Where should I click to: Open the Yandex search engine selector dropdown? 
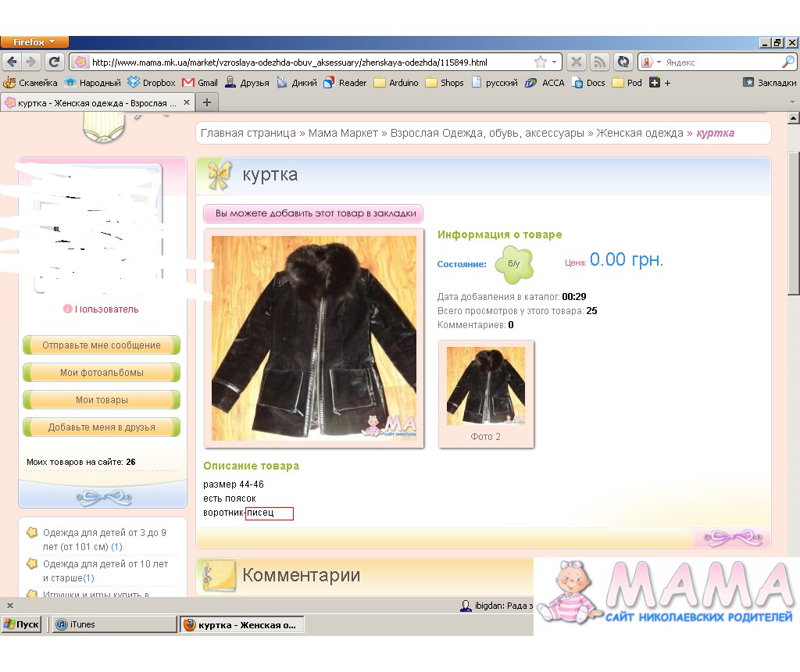point(652,63)
